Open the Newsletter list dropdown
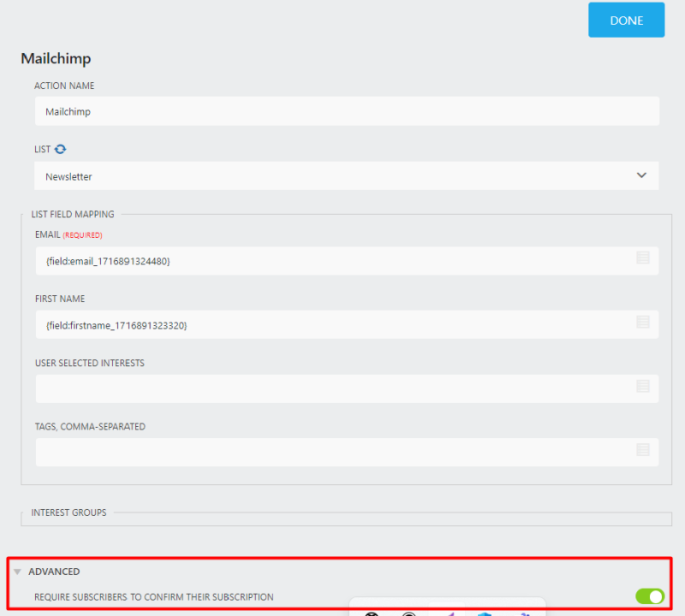Viewport: 685px width, 616px height. (x=640, y=175)
